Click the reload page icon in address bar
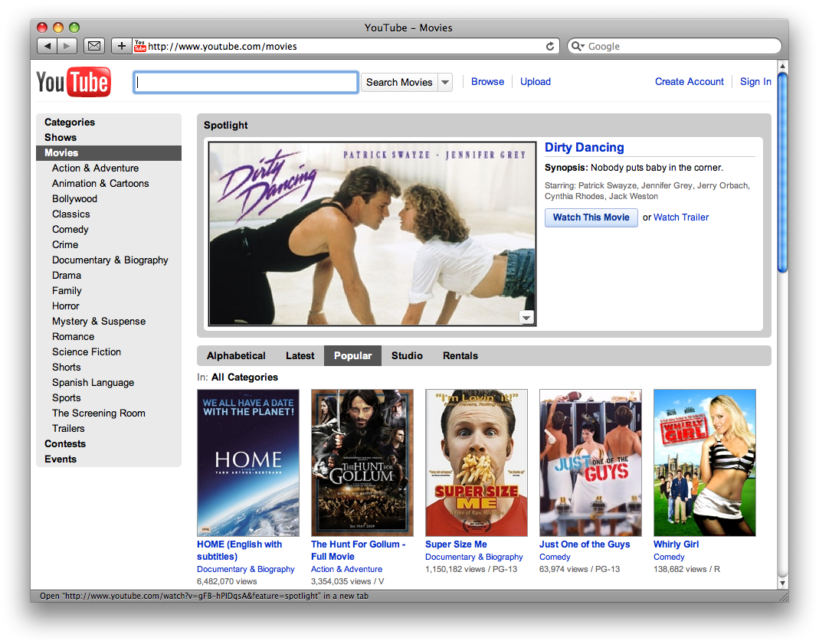This screenshot has width=819, height=644. (x=550, y=47)
